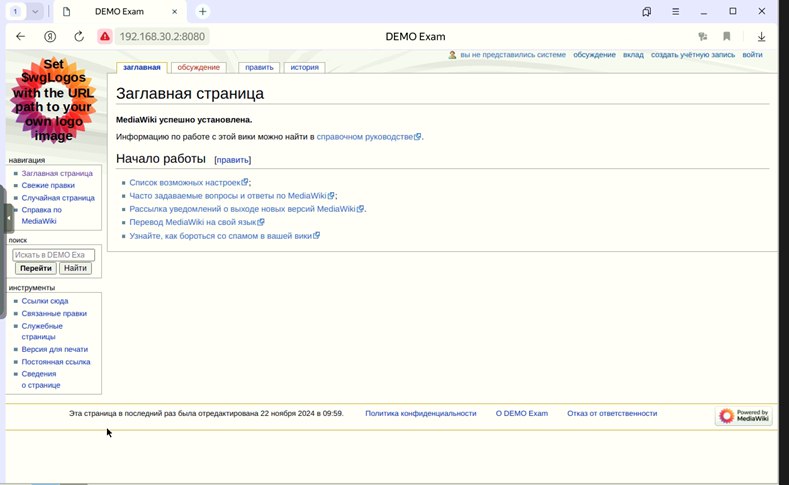Open "О DEMO Exam" footer link
Screen dimensions: 789x485
coord(522,413)
